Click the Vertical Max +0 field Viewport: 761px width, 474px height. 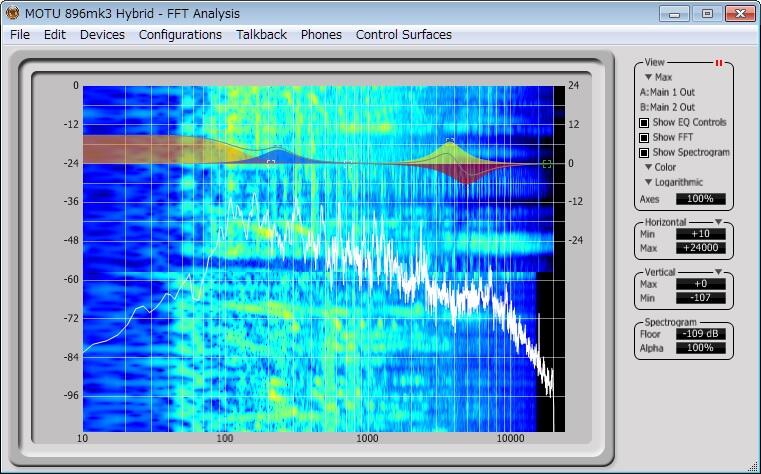click(x=701, y=284)
